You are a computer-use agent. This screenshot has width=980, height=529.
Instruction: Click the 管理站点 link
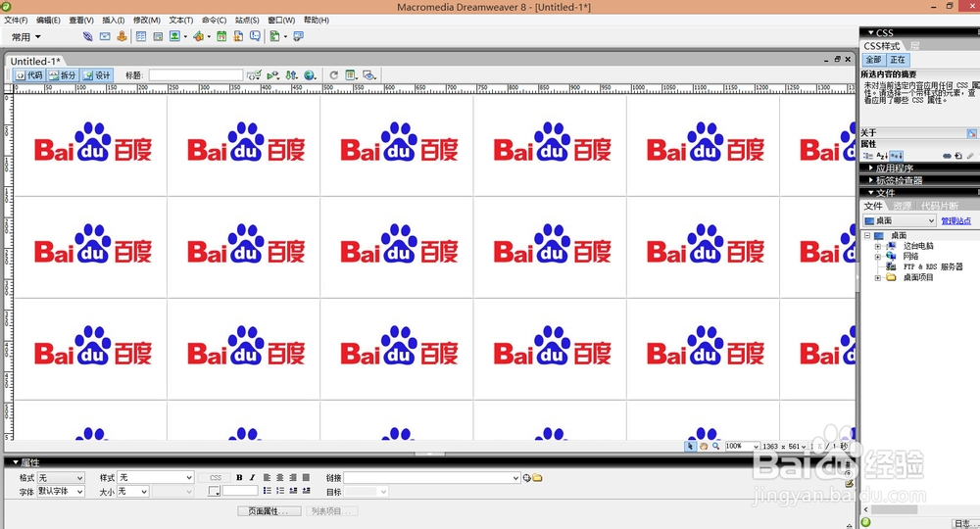click(956, 221)
